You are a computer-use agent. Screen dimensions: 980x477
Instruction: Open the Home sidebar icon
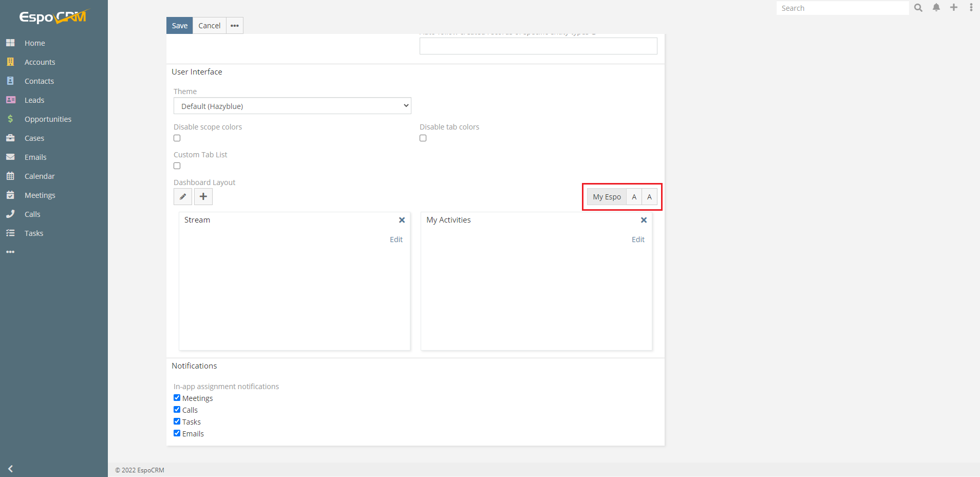coord(10,43)
